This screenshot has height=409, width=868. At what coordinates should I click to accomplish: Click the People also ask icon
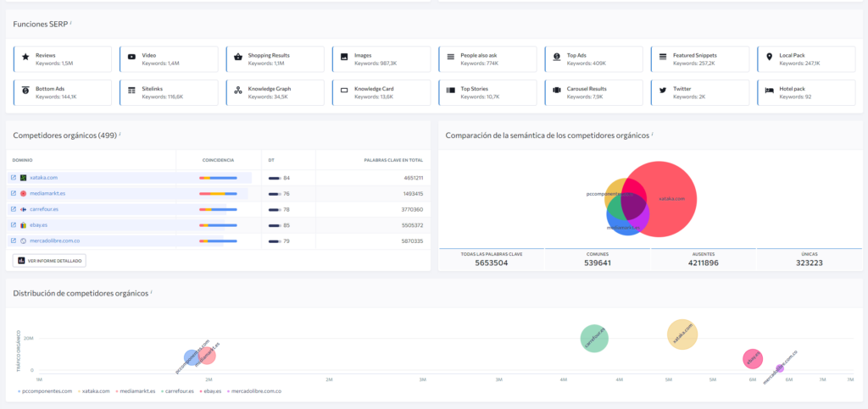click(451, 57)
